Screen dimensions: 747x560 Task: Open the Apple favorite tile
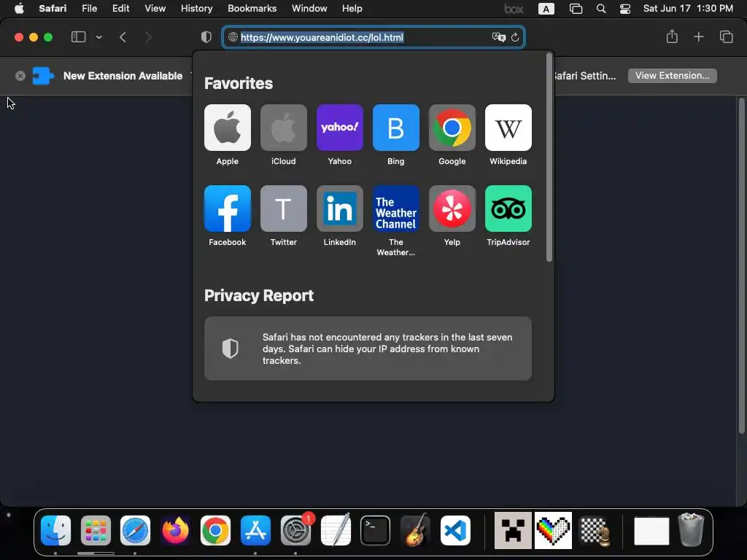(x=228, y=128)
